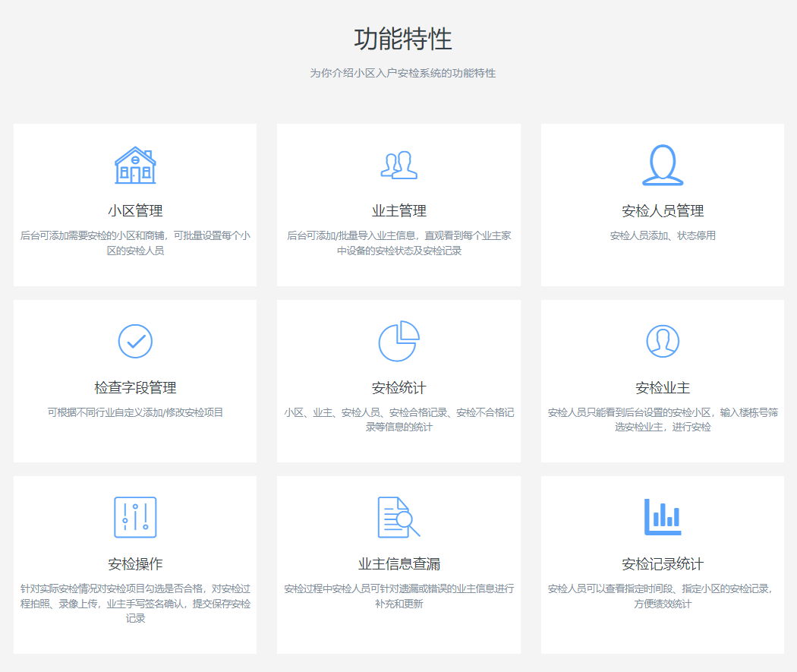Click the house icon for 小区管理
Image resolution: width=797 pixels, height=672 pixels.
point(135,166)
